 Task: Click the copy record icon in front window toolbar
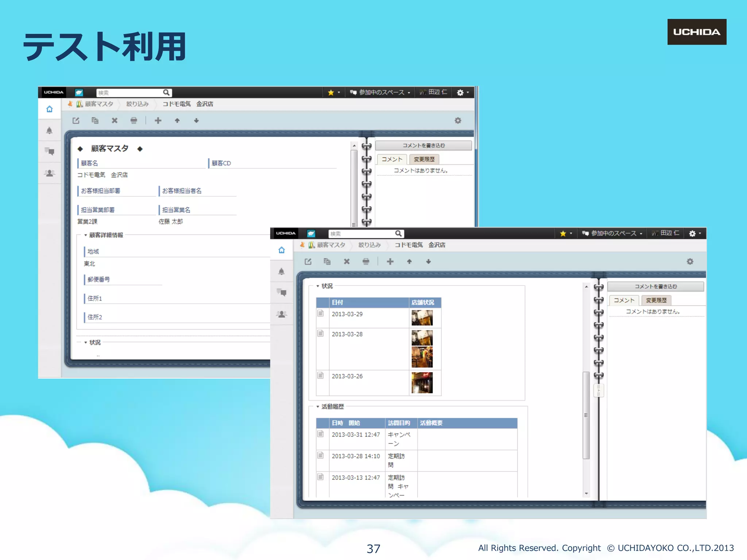click(327, 261)
